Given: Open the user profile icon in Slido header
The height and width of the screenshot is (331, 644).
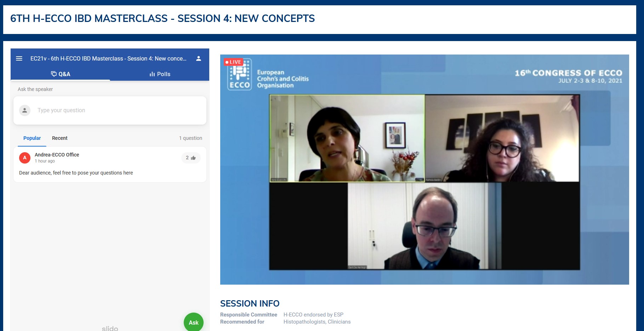Looking at the screenshot, I should pyautogui.click(x=199, y=58).
